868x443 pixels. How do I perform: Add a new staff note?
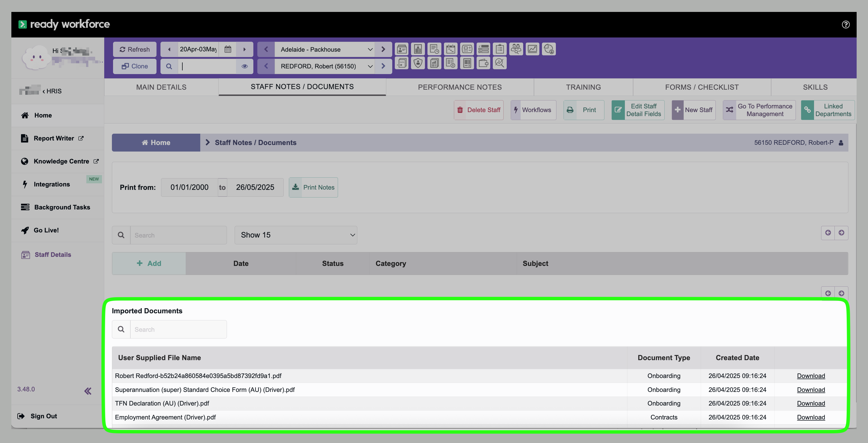(x=149, y=264)
